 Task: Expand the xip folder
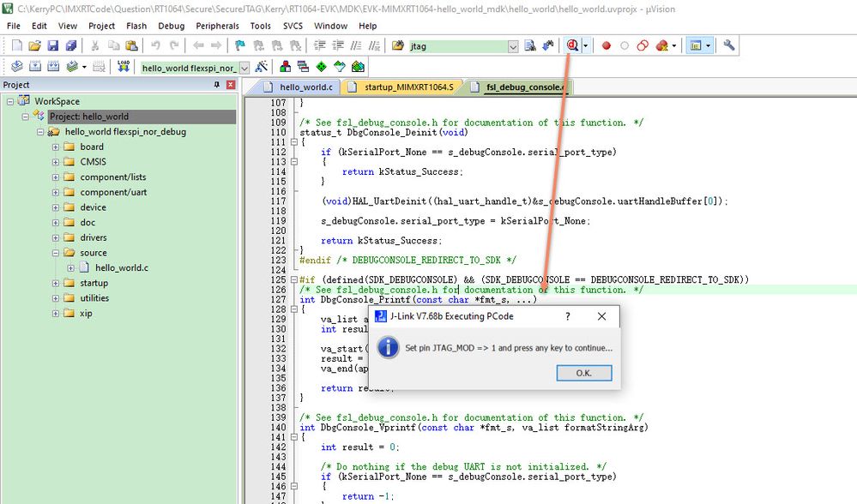coord(56,314)
